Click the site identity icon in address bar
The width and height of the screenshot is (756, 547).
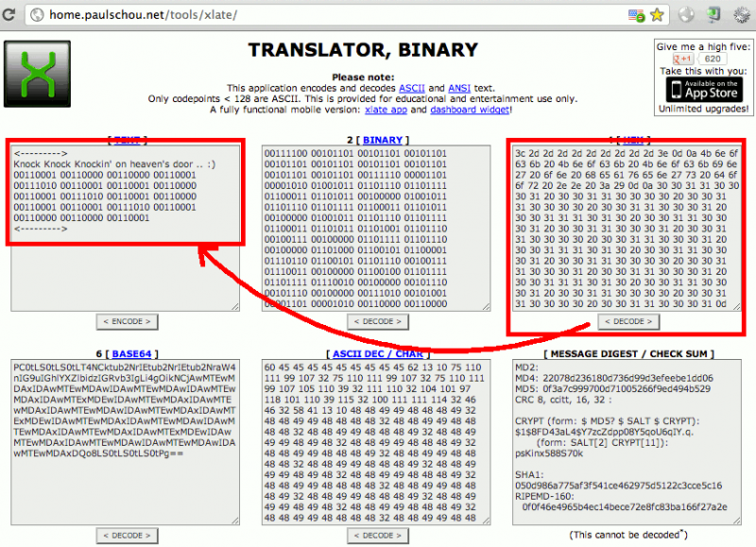pos(35,14)
